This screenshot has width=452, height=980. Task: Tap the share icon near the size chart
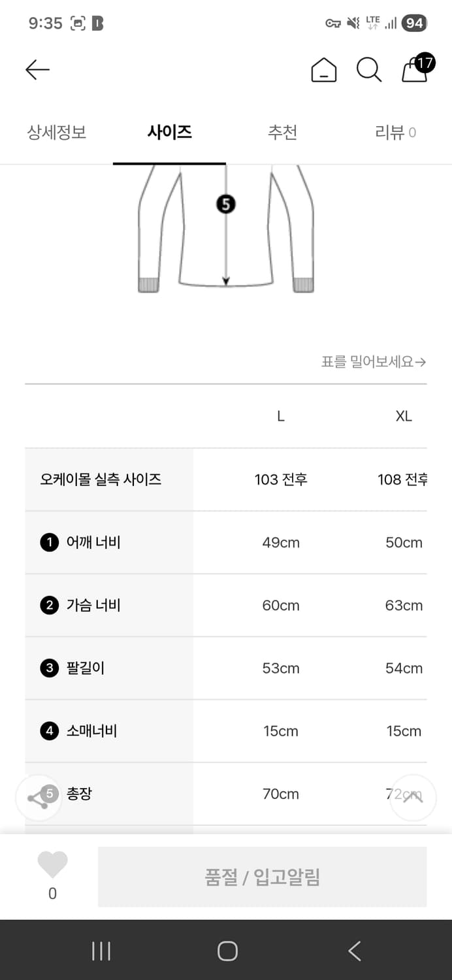39,798
